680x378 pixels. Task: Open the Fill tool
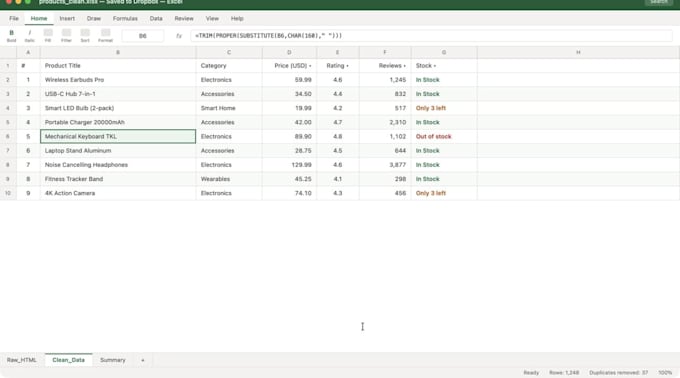[48, 36]
